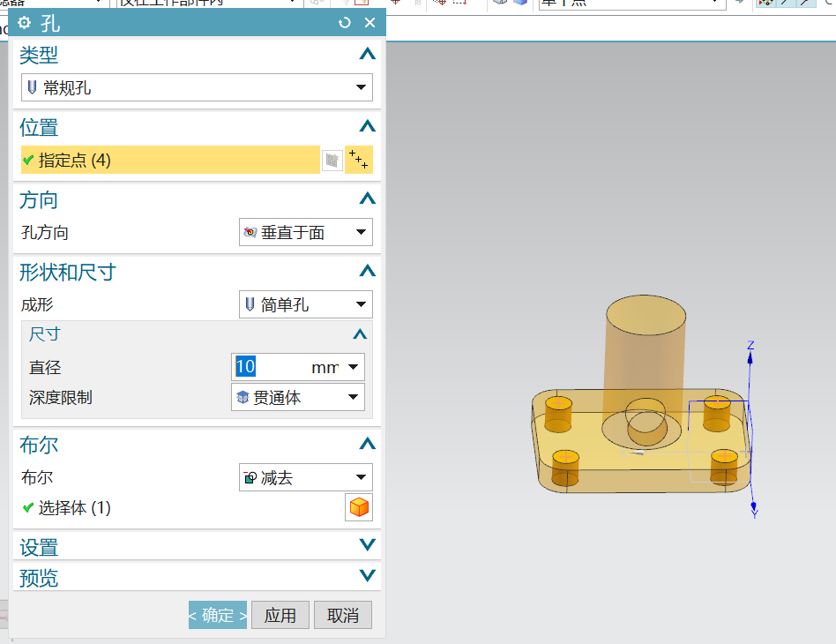Collapse the 类型 section
The image size is (836, 644).
(x=367, y=54)
